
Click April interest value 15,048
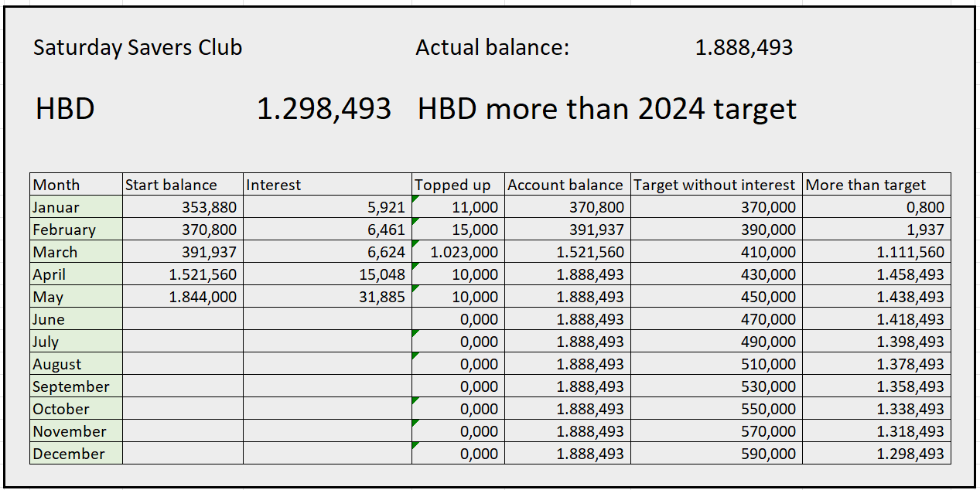[x=327, y=274]
